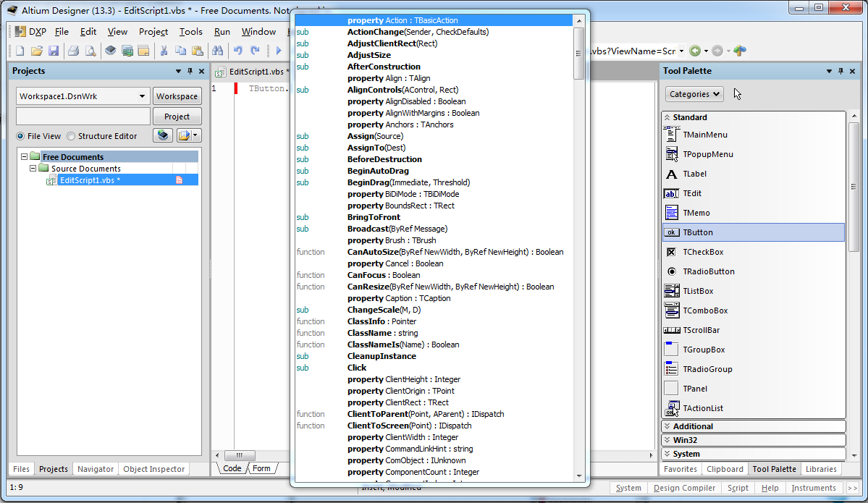Viewport: 868px width, 503px height.
Task: Redo using the toolbar arrow icon
Action: [256, 51]
